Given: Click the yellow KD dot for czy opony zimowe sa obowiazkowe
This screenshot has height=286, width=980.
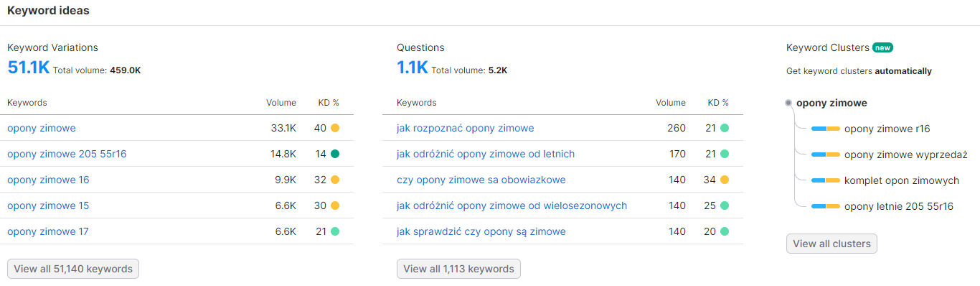Looking at the screenshot, I should [x=725, y=180].
